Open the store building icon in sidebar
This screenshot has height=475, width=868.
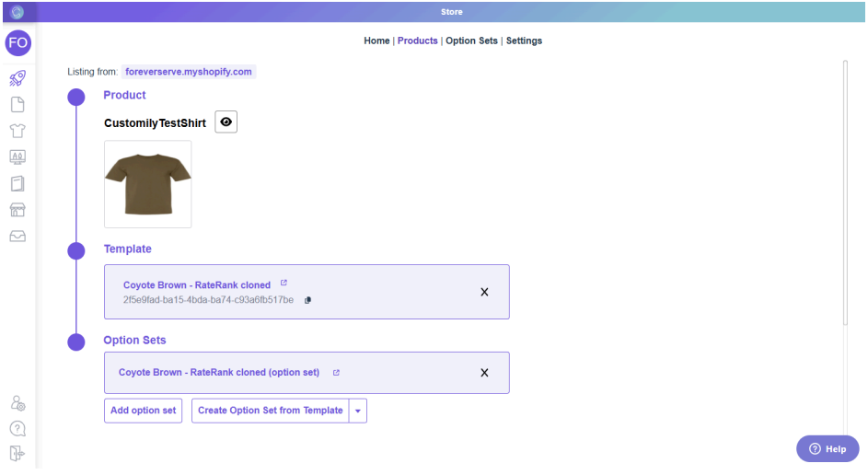(x=17, y=210)
